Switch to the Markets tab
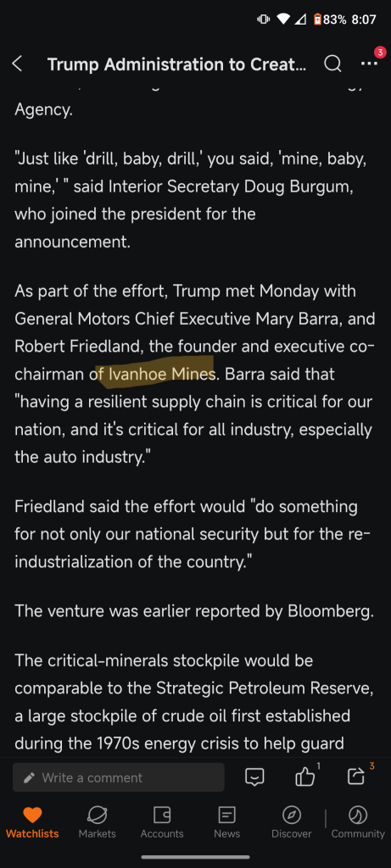This screenshot has height=868, width=391. (97, 822)
